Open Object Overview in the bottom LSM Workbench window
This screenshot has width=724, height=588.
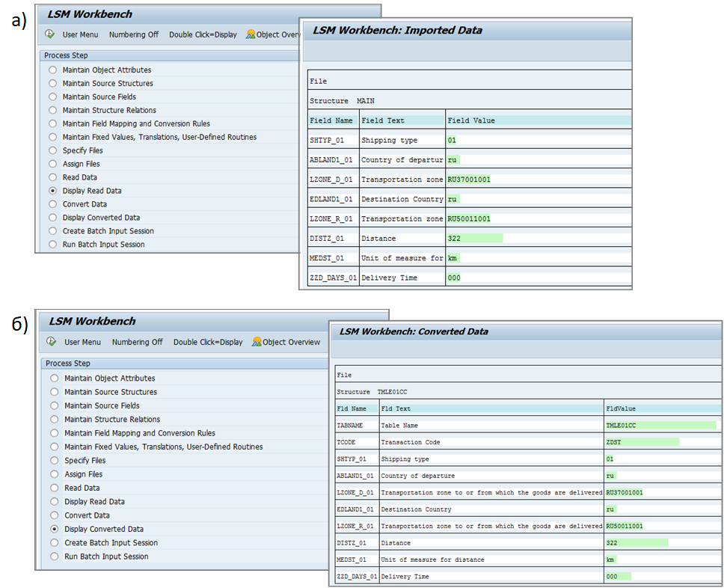[x=286, y=343]
